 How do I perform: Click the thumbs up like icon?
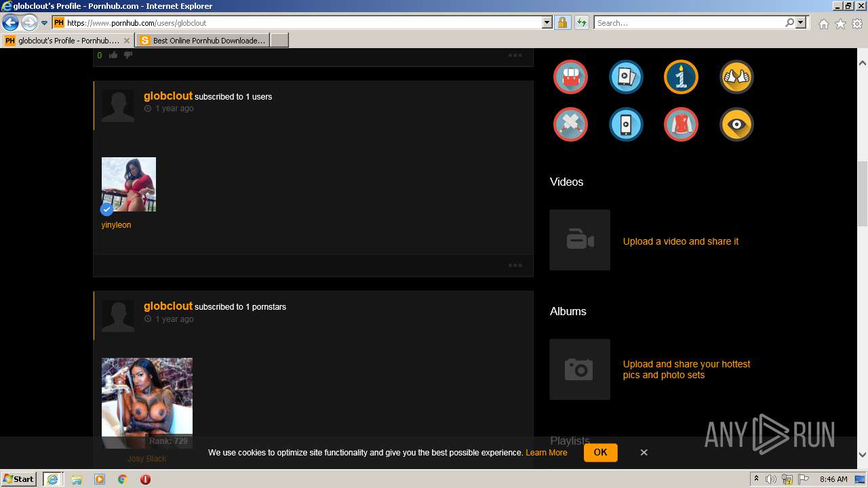(x=113, y=55)
